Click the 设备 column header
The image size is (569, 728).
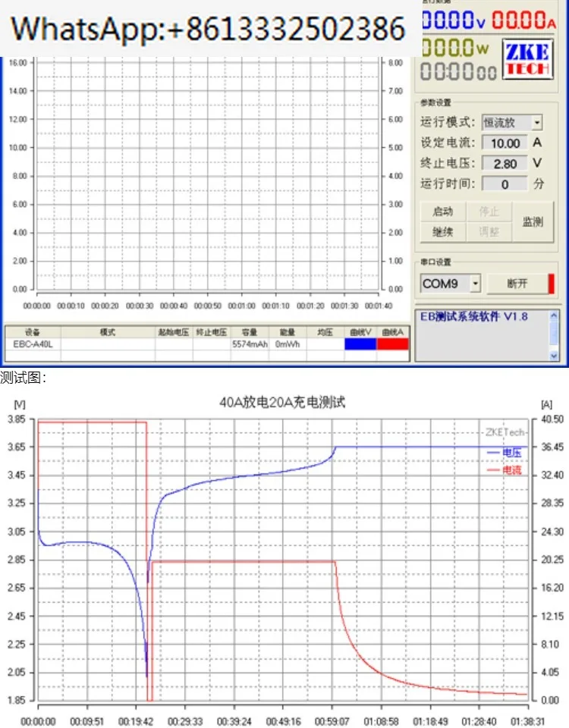[x=33, y=332]
